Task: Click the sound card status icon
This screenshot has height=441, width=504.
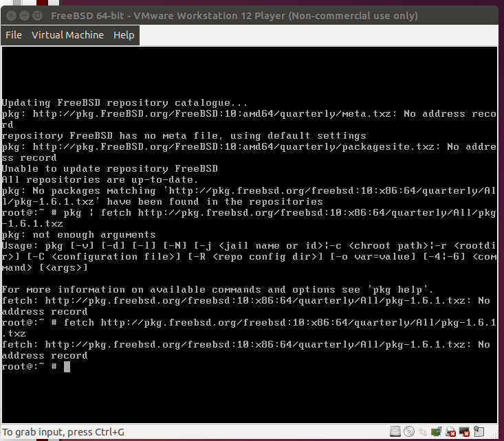Action: coord(437,431)
